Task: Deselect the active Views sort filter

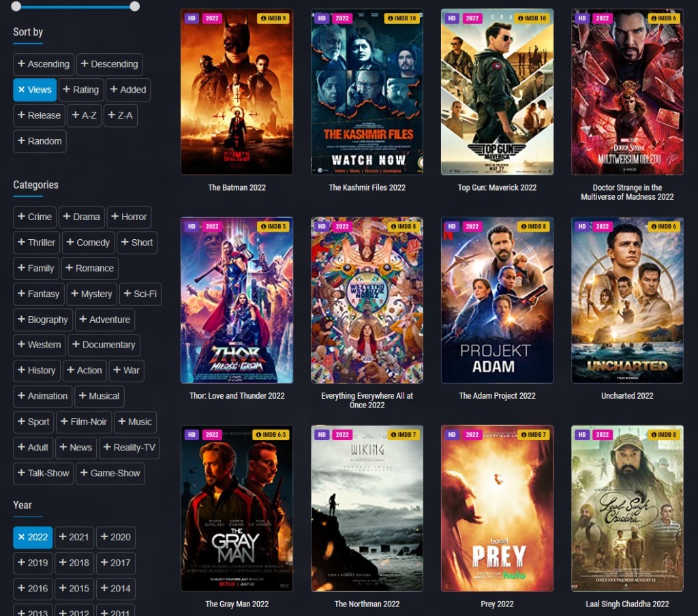Action: coord(35,90)
